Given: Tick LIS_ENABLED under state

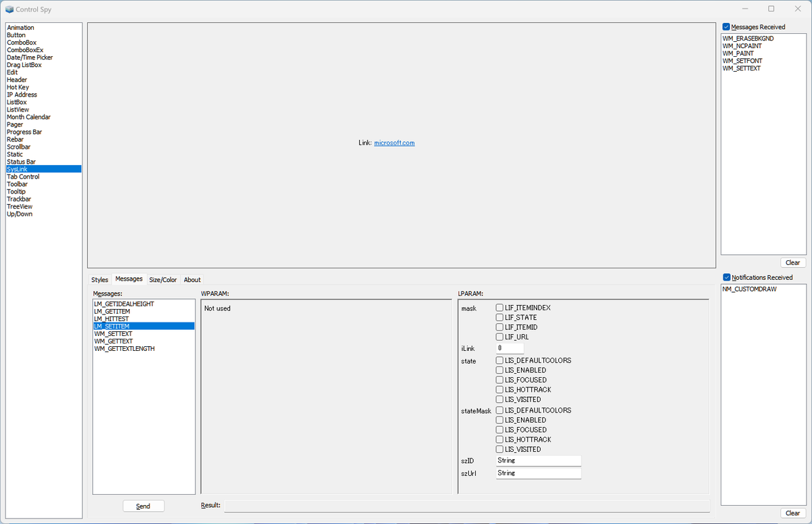Looking at the screenshot, I should [499, 371].
